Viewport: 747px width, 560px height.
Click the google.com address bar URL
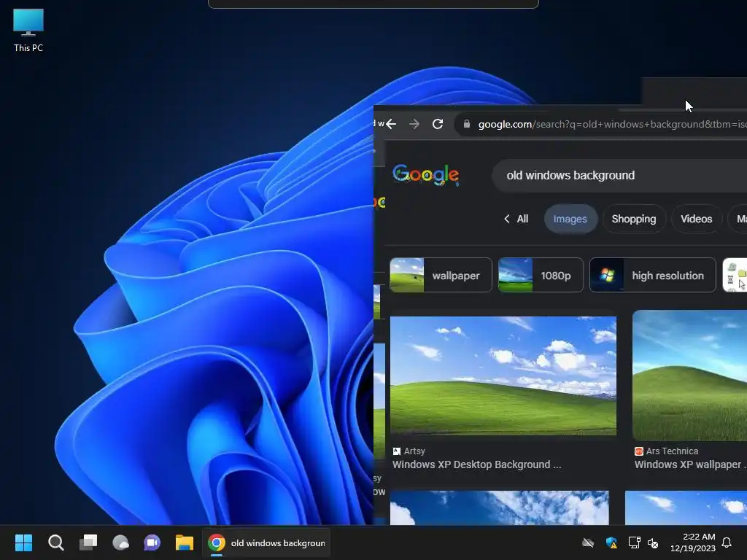pos(612,124)
